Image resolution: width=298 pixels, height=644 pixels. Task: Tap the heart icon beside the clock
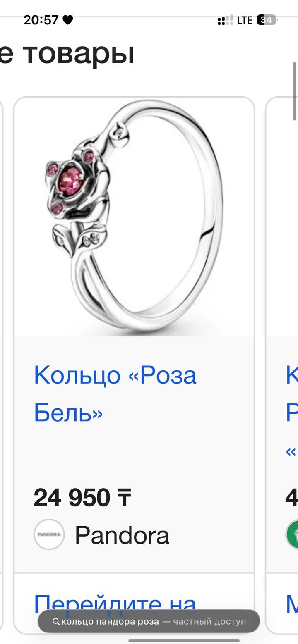[x=68, y=20]
